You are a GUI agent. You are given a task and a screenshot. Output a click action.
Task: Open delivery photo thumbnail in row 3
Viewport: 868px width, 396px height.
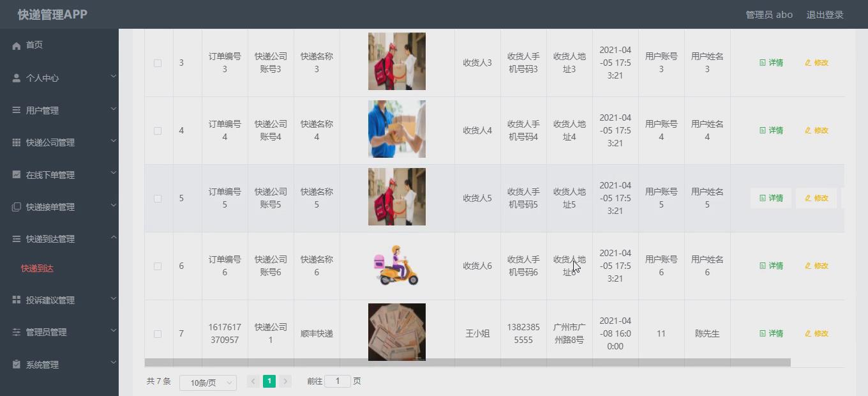[397, 61]
